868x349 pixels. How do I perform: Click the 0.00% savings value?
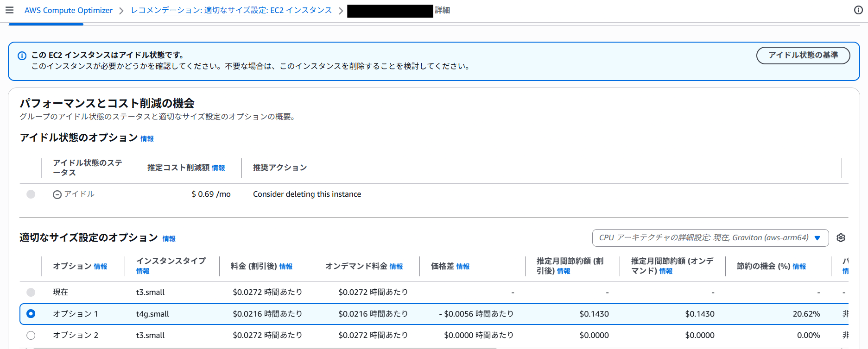pyautogui.click(x=809, y=335)
